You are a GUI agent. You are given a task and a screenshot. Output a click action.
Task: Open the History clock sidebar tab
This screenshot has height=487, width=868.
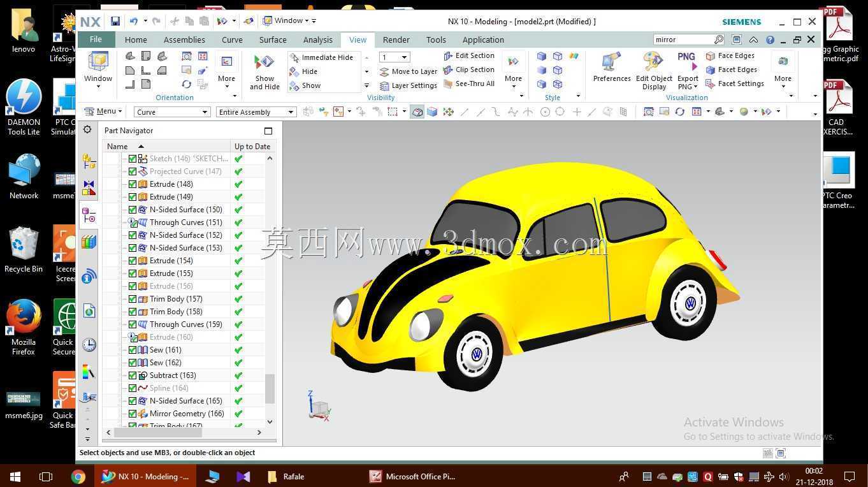point(89,345)
